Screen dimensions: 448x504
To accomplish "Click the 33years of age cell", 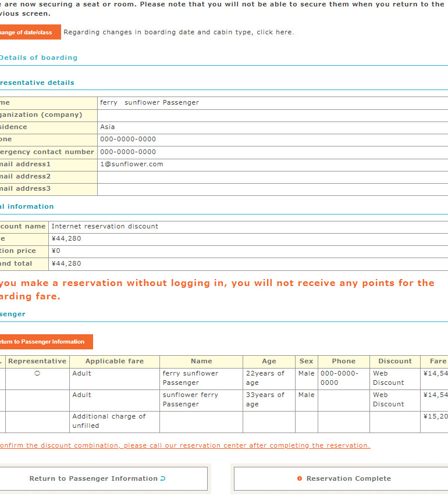I will click(x=265, y=399).
